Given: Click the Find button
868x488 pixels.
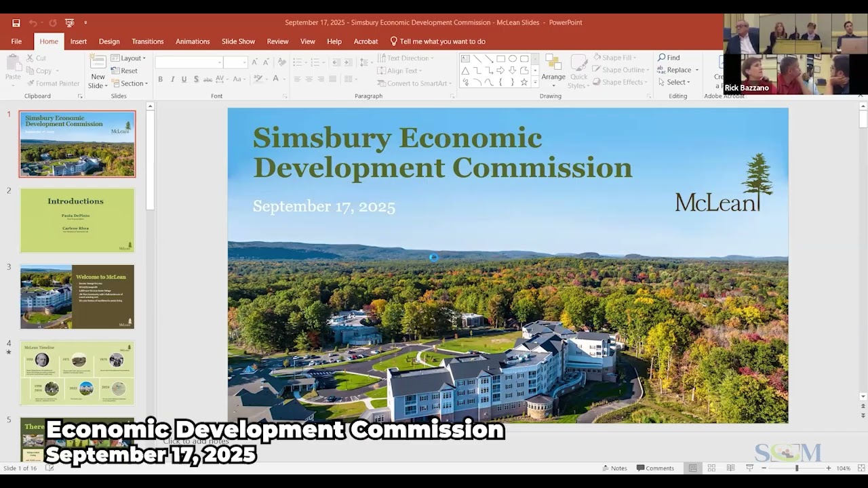Looking at the screenshot, I should pos(669,58).
